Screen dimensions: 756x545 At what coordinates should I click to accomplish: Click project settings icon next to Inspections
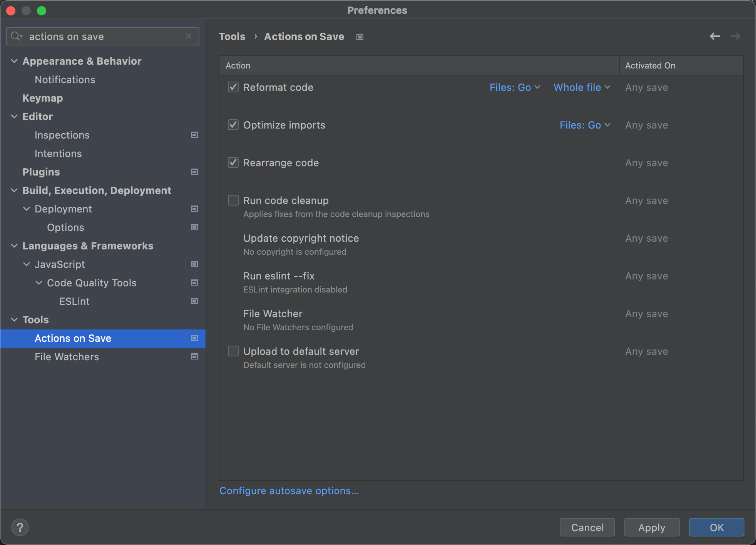click(194, 135)
